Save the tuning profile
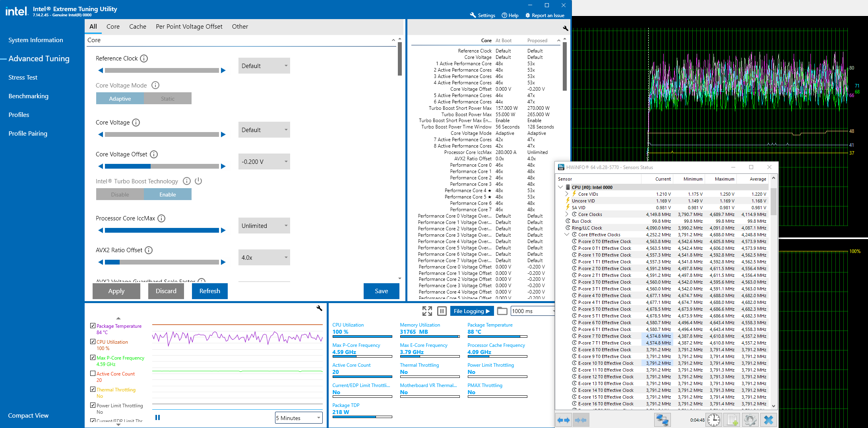Viewport: 868px width, 428px height. 382,291
